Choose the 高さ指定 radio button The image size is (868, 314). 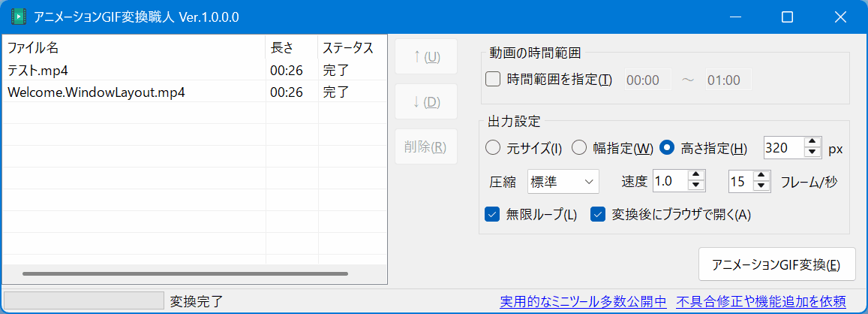click(667, 148)
